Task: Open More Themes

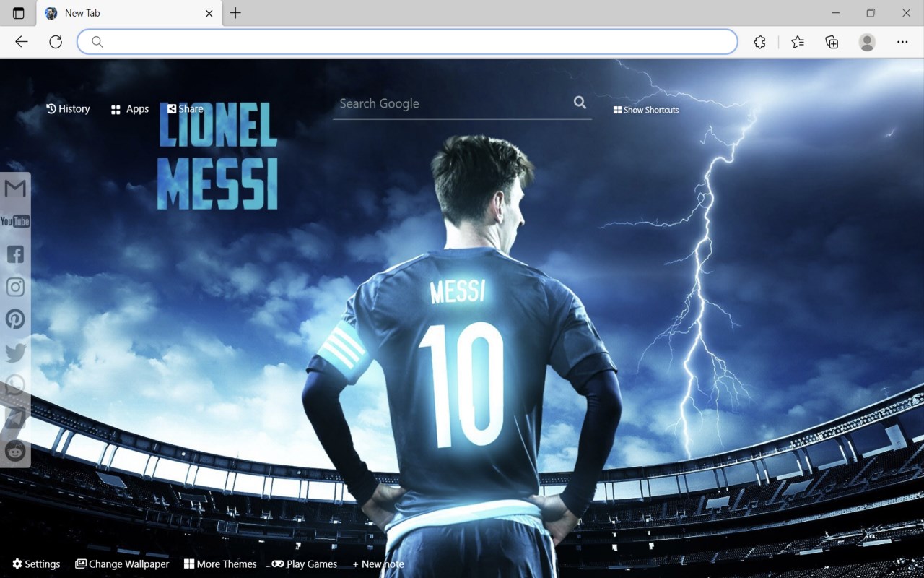Action: point(220,564)
